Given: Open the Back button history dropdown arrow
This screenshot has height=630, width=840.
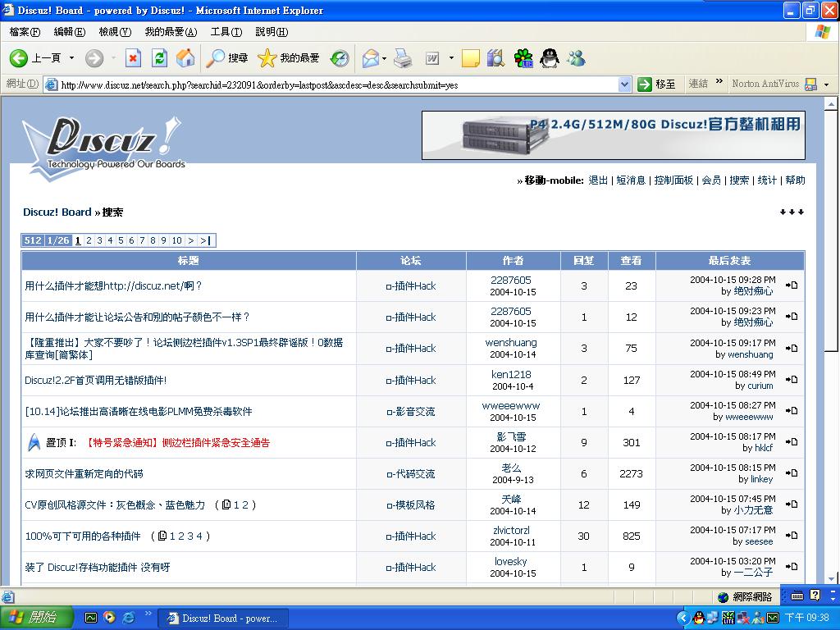Looking at the screenshot, I should coord(71,58).
